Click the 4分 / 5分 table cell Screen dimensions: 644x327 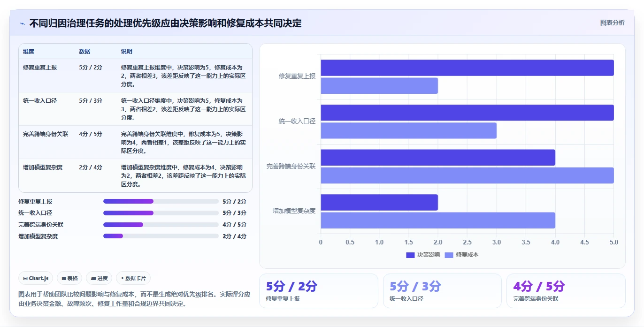pyautogui.click(x=91, y=134)
